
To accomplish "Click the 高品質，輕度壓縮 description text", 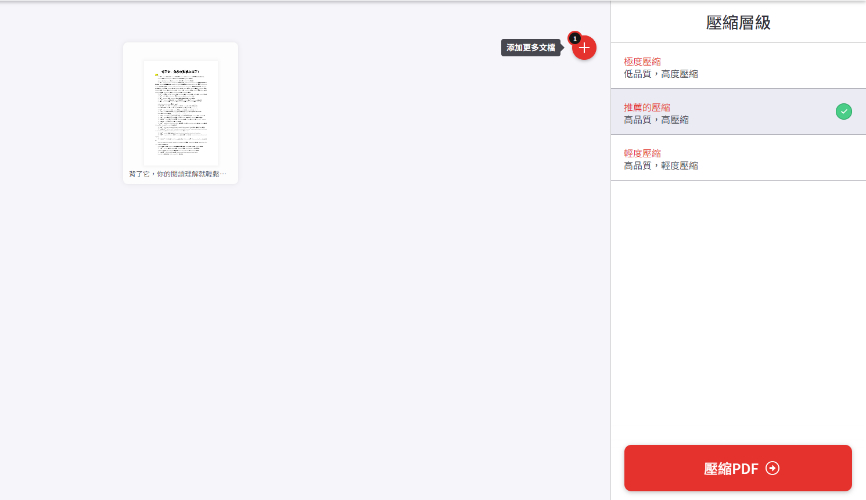I will coord(660,166).
